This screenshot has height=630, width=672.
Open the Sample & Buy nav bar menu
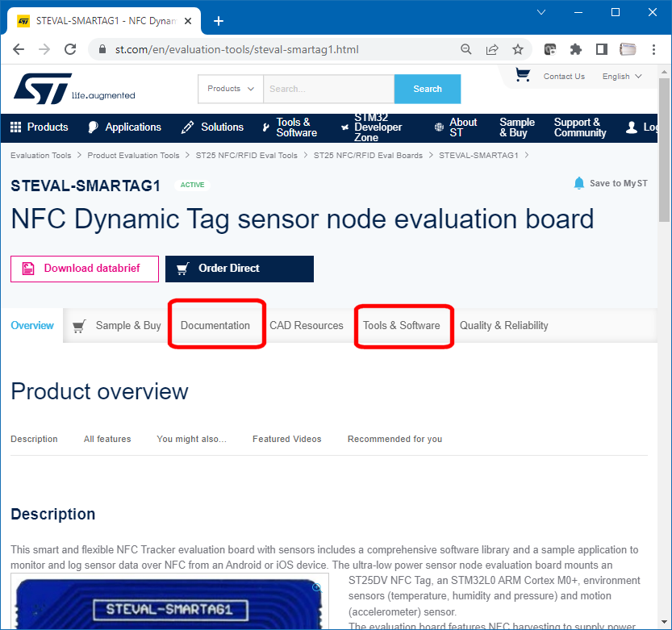click(517, 127)
